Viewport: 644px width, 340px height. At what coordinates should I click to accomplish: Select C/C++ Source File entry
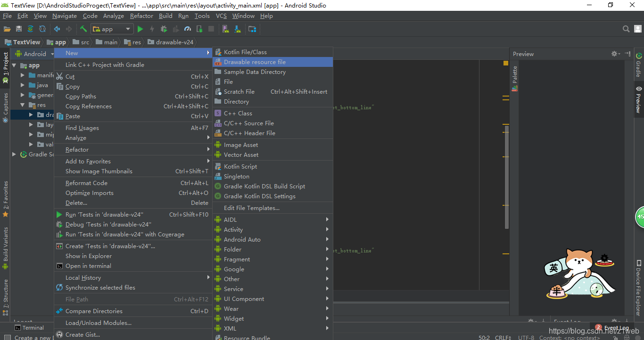coord(273,123)
